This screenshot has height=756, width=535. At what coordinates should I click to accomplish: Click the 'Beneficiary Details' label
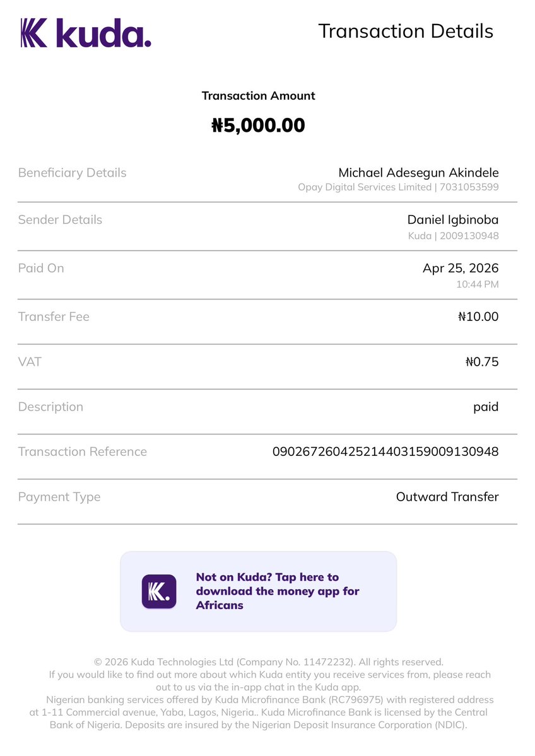[x=73, y=173]
